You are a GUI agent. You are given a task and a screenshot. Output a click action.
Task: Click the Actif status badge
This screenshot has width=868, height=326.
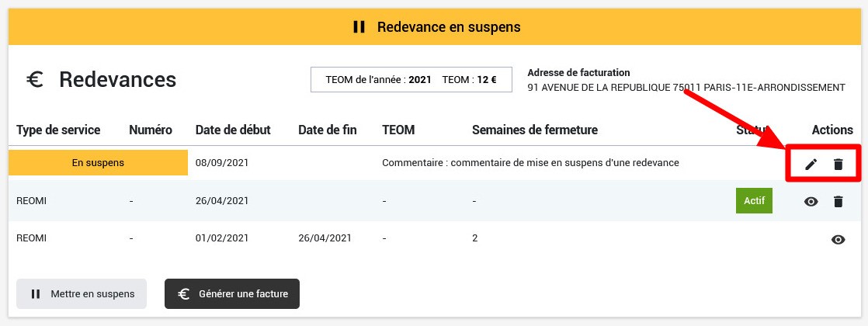[x=754, y=201]
